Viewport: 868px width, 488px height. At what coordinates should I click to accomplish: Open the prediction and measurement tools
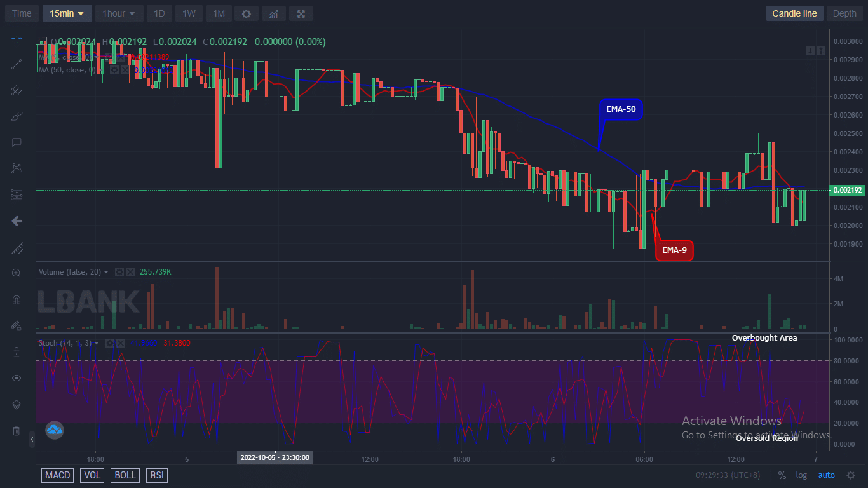pos(17,195)
